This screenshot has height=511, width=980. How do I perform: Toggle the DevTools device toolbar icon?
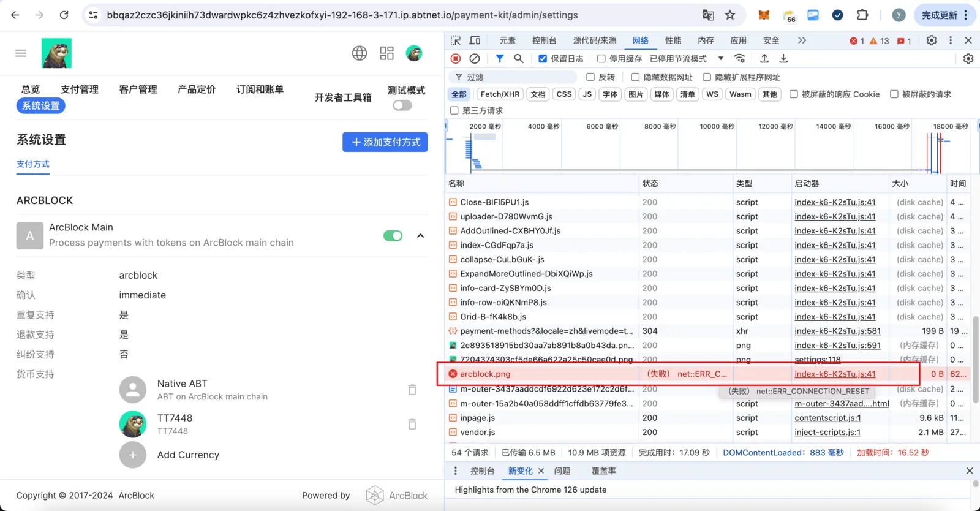click(475, 40)
